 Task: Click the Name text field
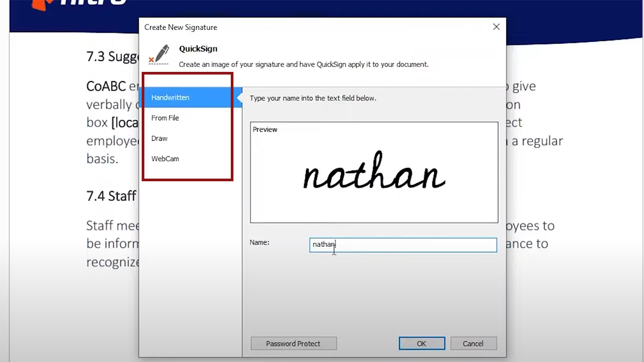click(403, 245)
